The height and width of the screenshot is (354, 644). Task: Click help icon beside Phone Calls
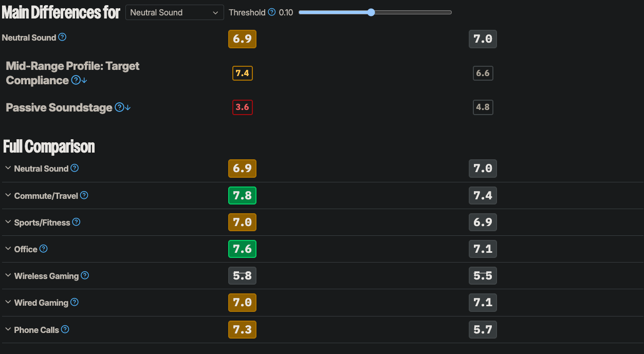65,329
